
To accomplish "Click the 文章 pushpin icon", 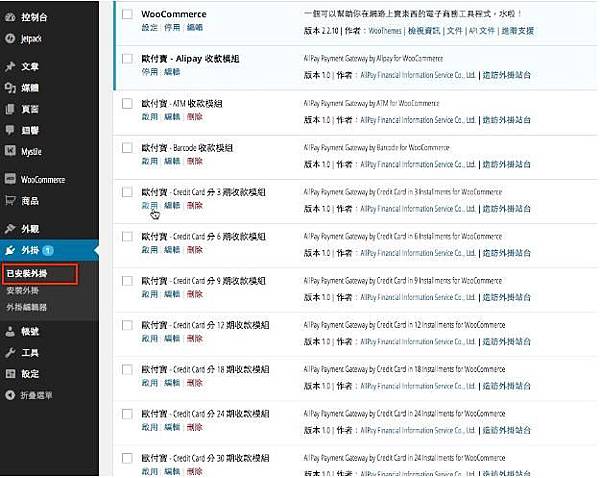I will tap(10, 66).
